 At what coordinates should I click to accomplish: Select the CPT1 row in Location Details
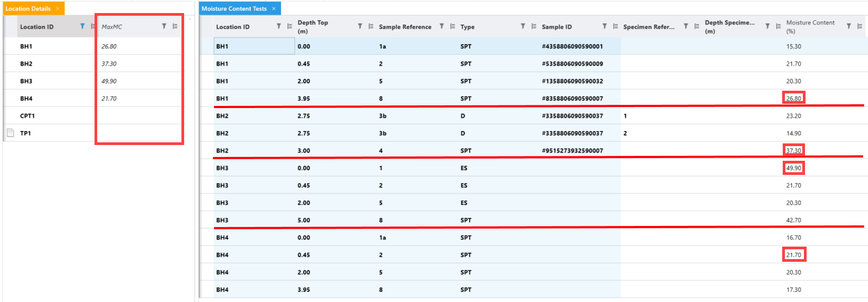[27, 116]
